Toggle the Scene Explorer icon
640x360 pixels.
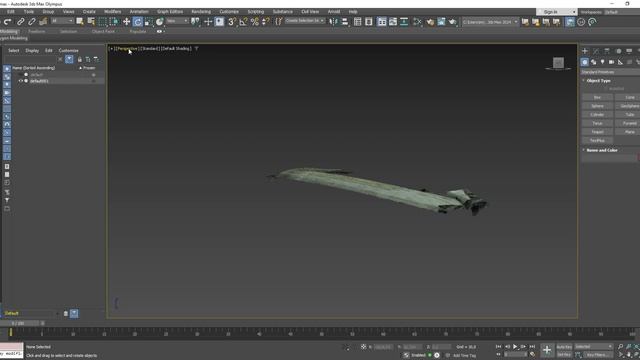pos(358,22)
